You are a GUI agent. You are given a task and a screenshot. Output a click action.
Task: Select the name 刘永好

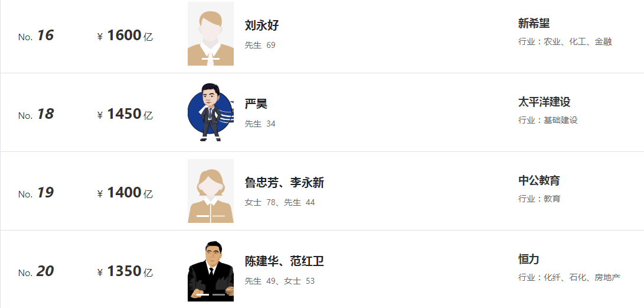(x=261, y=25)
